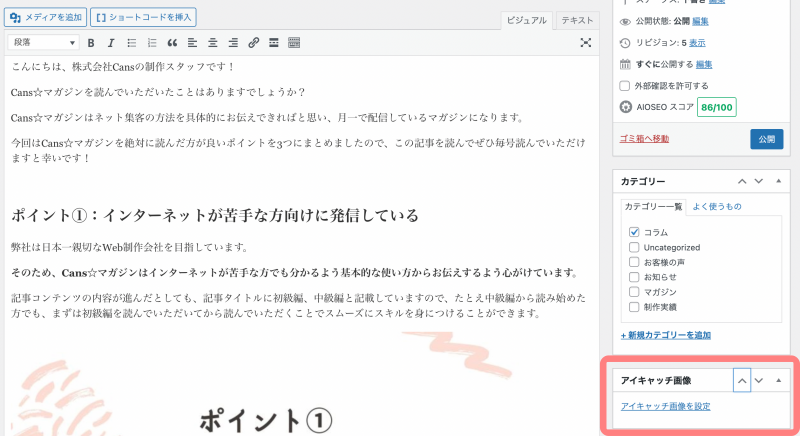Enable distraction-free fullscreen mode
This screenshot has width=800, height=436.
click(x=586, y=43)
